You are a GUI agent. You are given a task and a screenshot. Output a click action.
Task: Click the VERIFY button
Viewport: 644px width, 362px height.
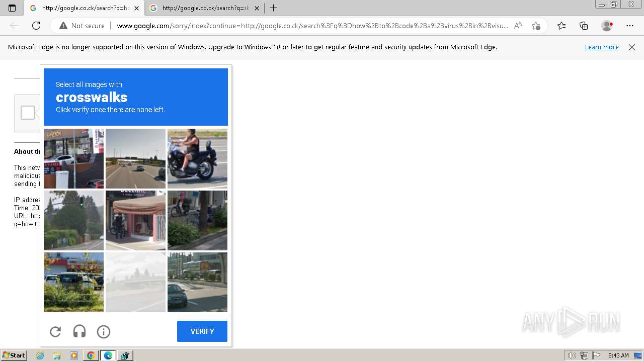[x=202, y=331]
